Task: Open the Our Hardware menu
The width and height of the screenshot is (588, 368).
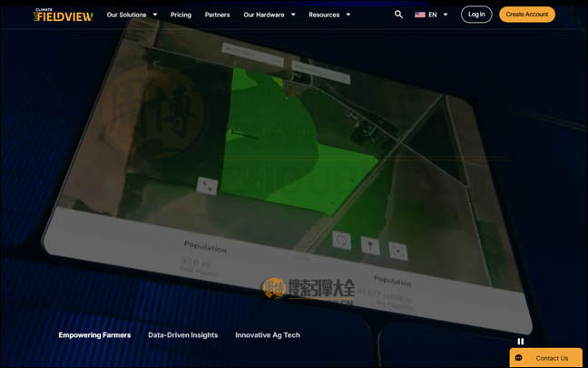Action: coord(264,15)
